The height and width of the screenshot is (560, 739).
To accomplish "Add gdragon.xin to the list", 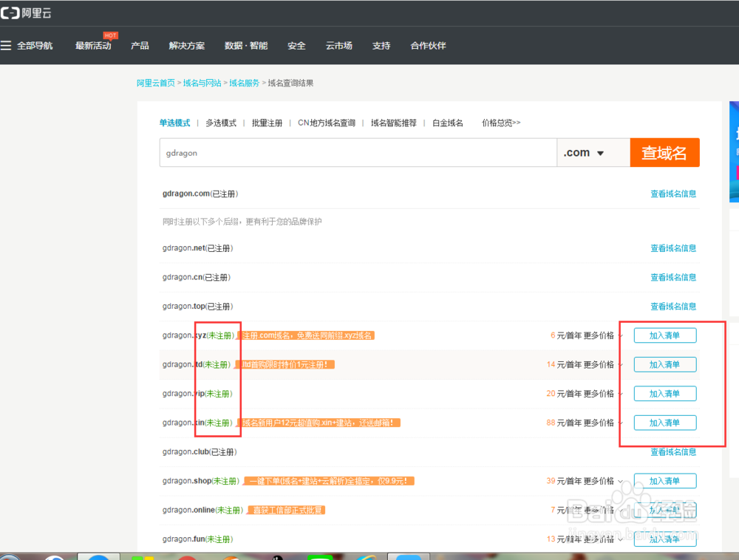I will click(665, 423).
